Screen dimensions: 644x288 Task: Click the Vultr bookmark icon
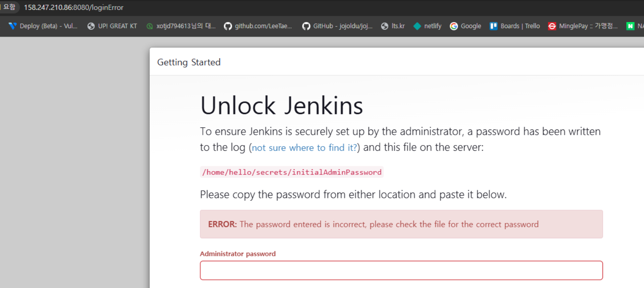13,26
